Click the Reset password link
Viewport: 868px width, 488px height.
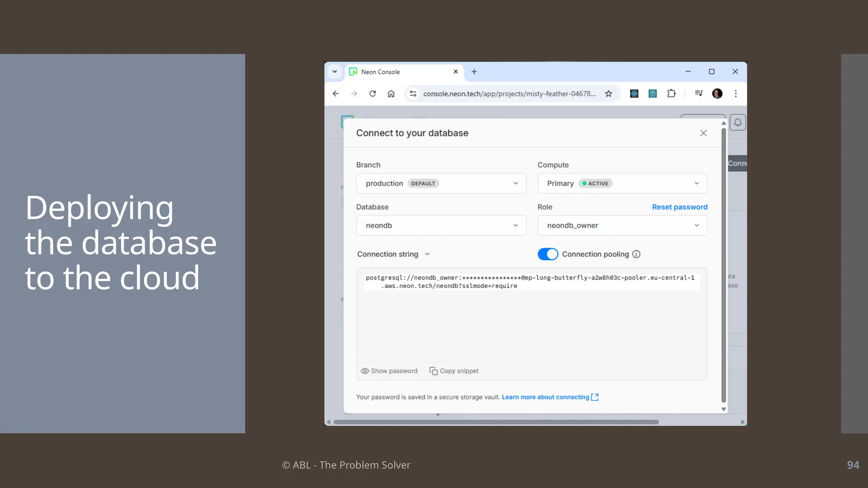tap(679, 207)
